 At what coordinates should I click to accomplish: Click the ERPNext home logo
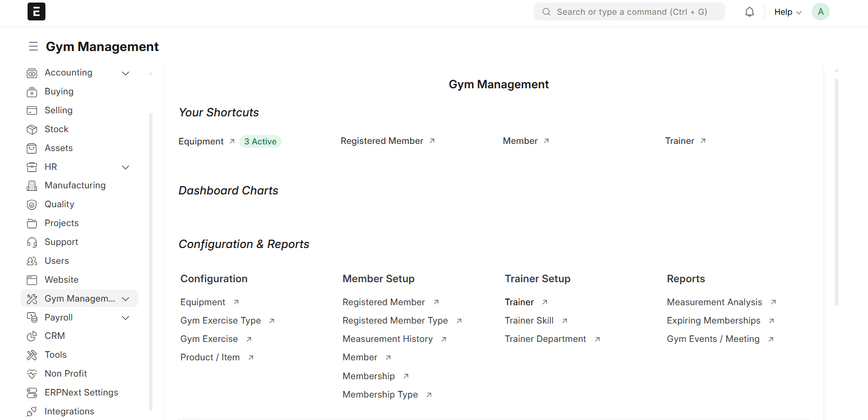tap(36, 12)
